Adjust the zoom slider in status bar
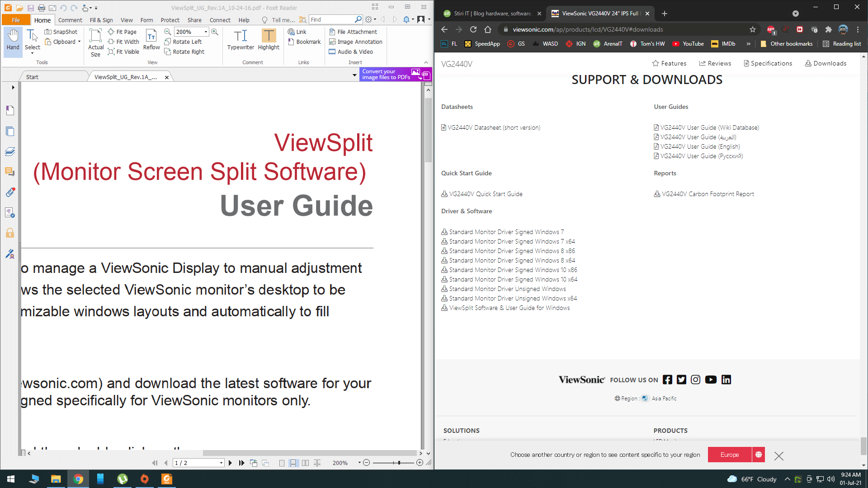Image resolution: width=868 pixels, height=488 pixels. pyautogui.click(x=399, y=463)
